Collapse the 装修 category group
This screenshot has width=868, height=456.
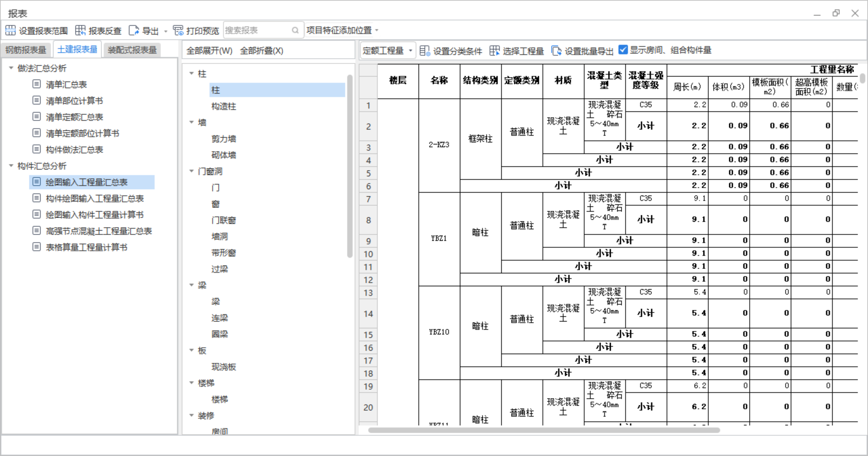(x=192, y=415)
